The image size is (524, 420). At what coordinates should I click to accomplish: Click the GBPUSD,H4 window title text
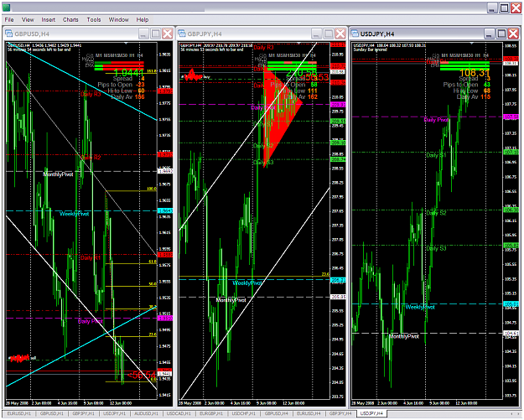coord(32,34)
